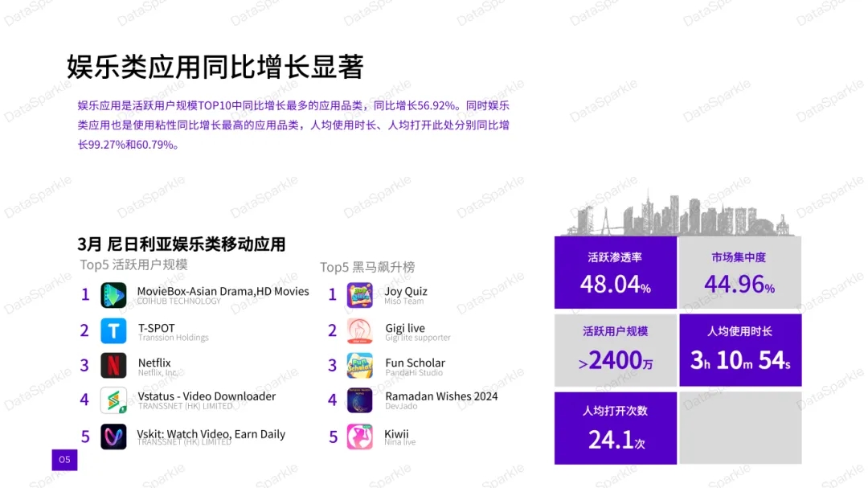Click the Vstatus Video Downloader icon

click(113, 400)
